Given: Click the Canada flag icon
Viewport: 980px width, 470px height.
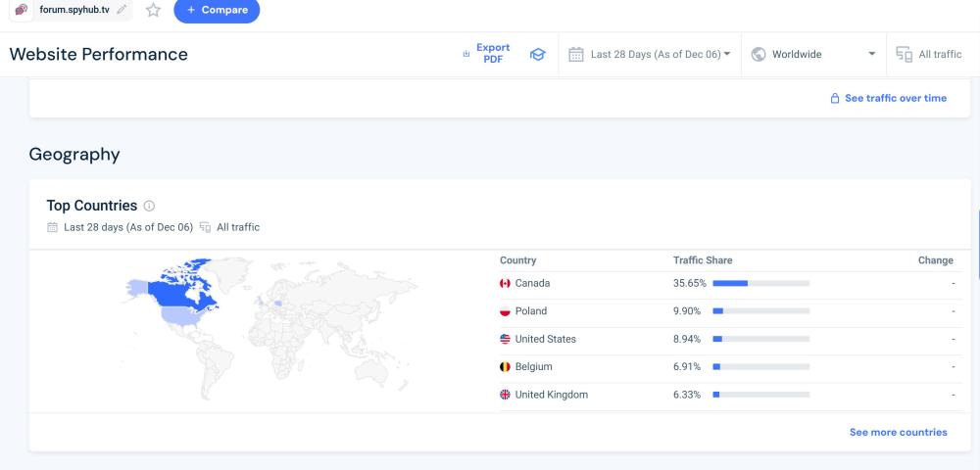Looking at the screenshot, I should click(x=506, y=284).
